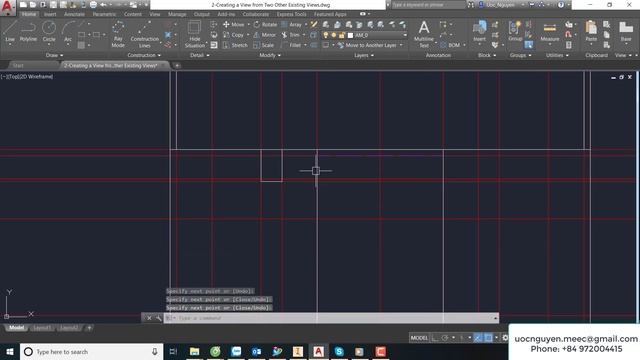Toggle layer freeze sun icon
Viewport: 640px width, 360px height.
(333, 36)
